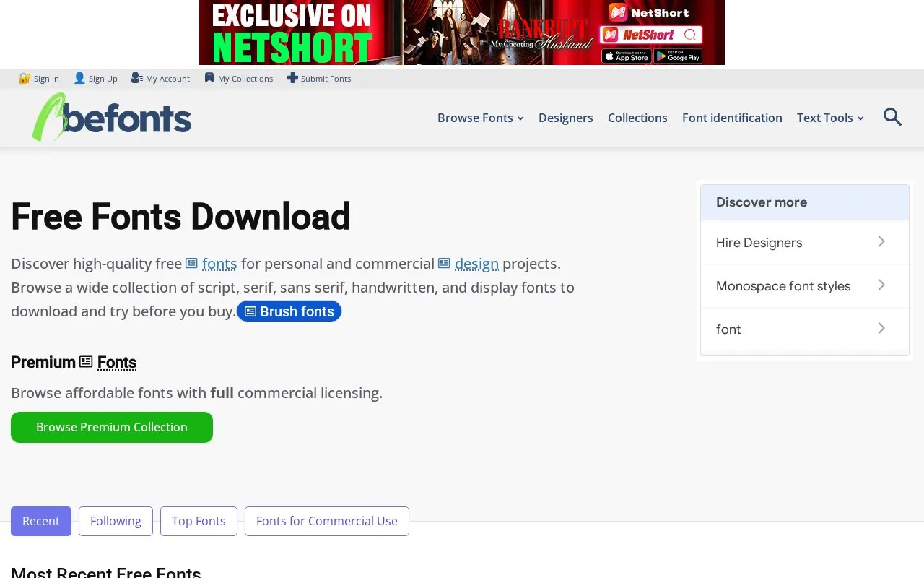Click the lock icon beside Sign In
Viewport: 924px width, 578px height.
tap(25, 78)
